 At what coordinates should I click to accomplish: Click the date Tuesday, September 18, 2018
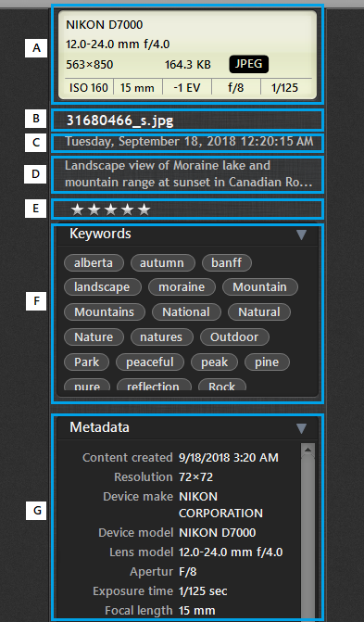point(150,142)
